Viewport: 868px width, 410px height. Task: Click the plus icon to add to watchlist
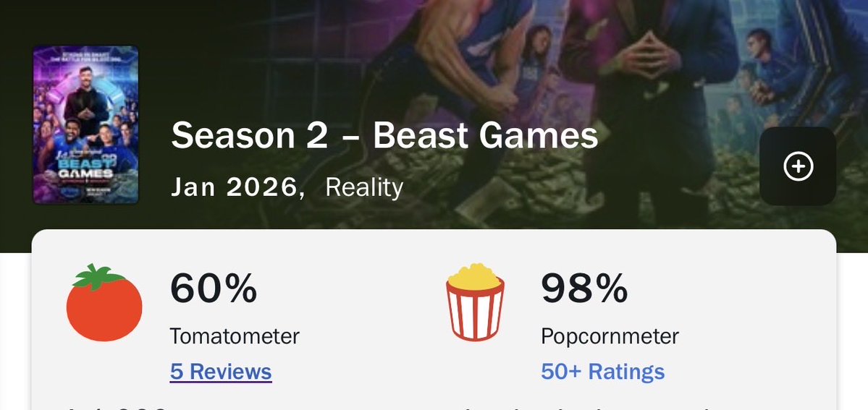(799, 167)
